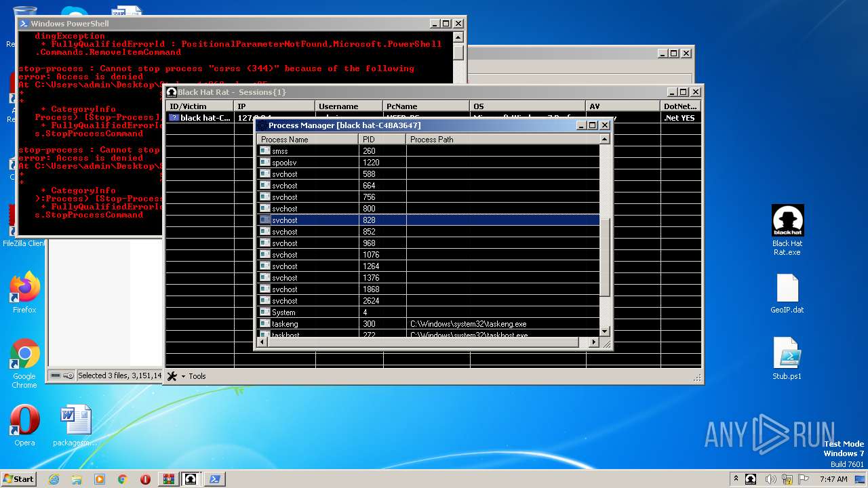Click the taskbar clock showing 7:47 AM
The image size is (868, 488).
click(833, 479)
